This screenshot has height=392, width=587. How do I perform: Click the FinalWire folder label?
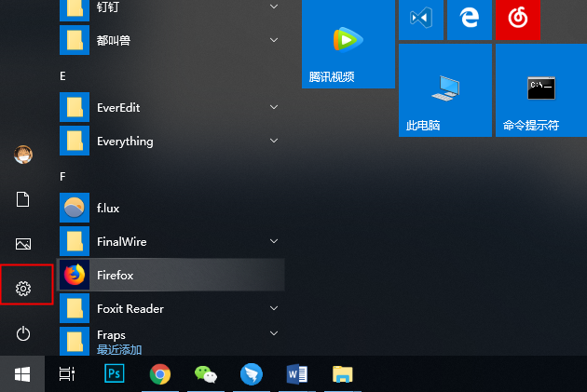(x=122, y=242)
